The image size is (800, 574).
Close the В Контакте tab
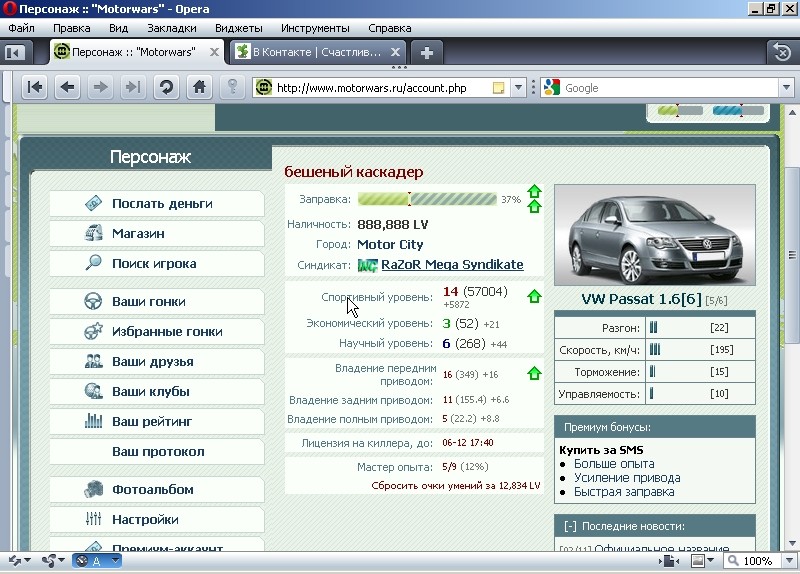pyautogui.click(x=395, y=52)
